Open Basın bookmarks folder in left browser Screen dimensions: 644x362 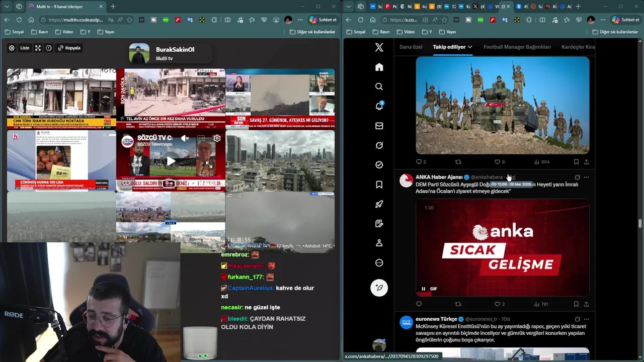[x=40, y=32]
